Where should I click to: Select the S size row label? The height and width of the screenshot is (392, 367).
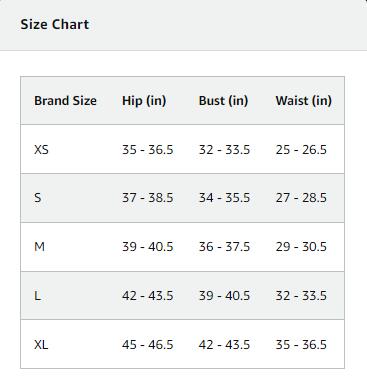(38, 198)
